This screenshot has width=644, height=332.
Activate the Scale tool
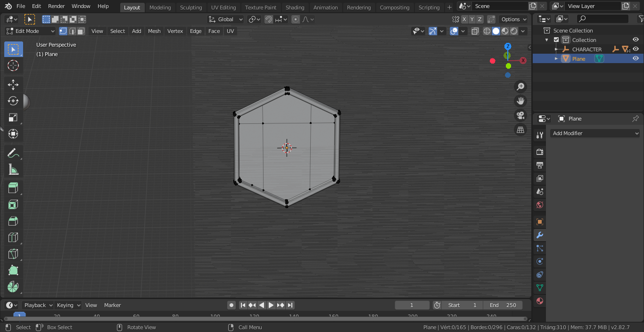coord(13,118)
